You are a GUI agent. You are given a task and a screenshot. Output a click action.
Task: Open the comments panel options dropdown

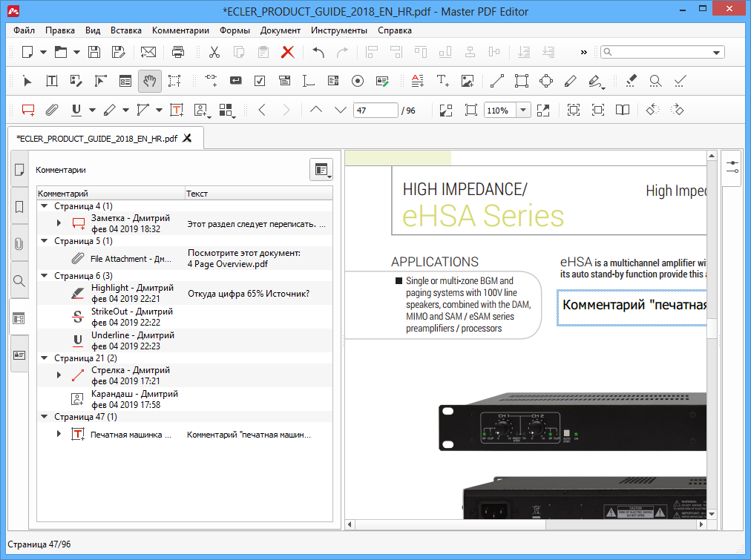321,170
